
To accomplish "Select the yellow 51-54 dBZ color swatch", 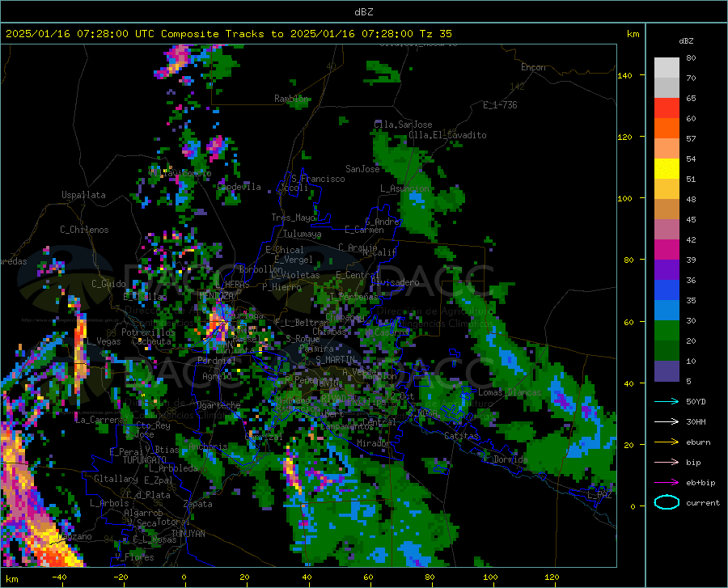I will 667,169.
